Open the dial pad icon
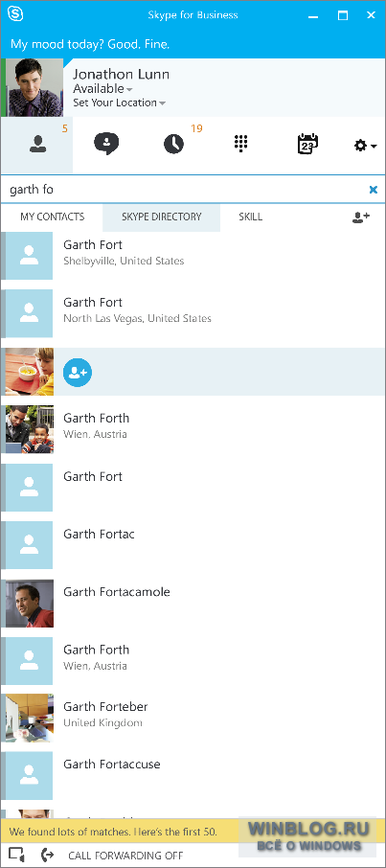 [x=240, y=144]
